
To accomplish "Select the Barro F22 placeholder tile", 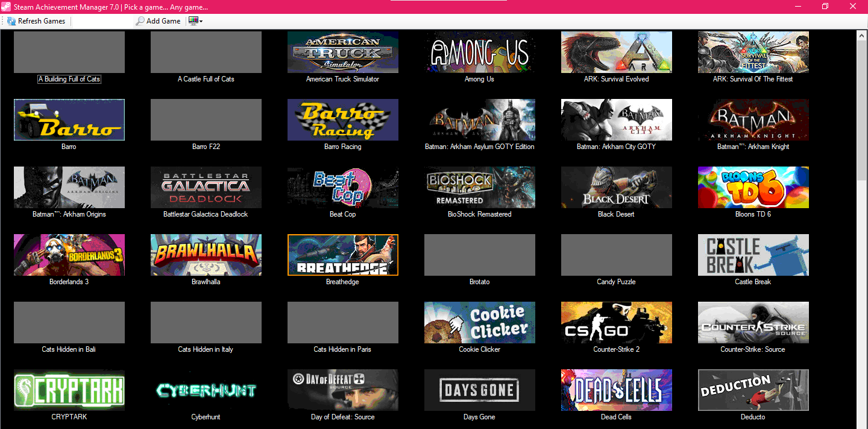I will pos(206,120).
